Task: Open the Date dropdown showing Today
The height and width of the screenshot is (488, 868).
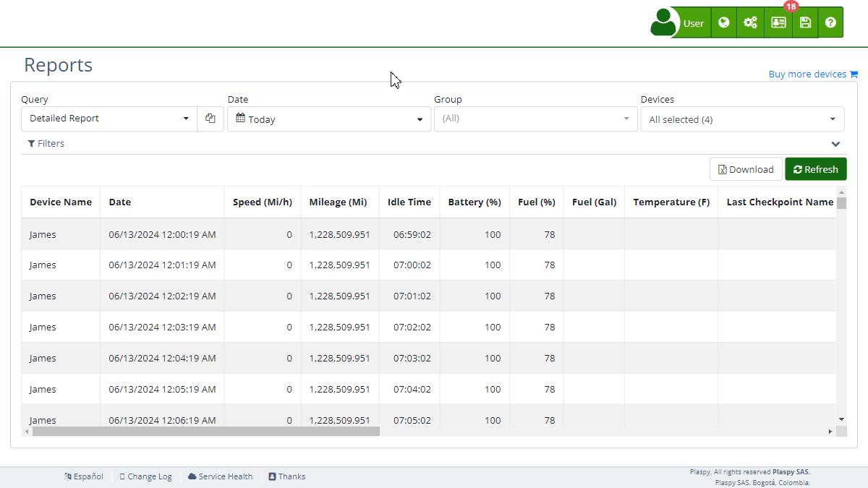Action: pos(329,119)
